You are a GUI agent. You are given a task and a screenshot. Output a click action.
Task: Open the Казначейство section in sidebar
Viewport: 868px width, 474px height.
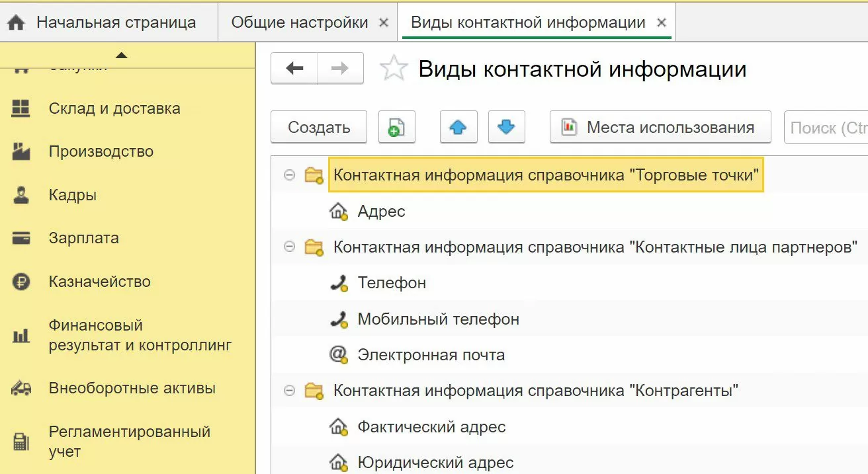tap(99, 282)
